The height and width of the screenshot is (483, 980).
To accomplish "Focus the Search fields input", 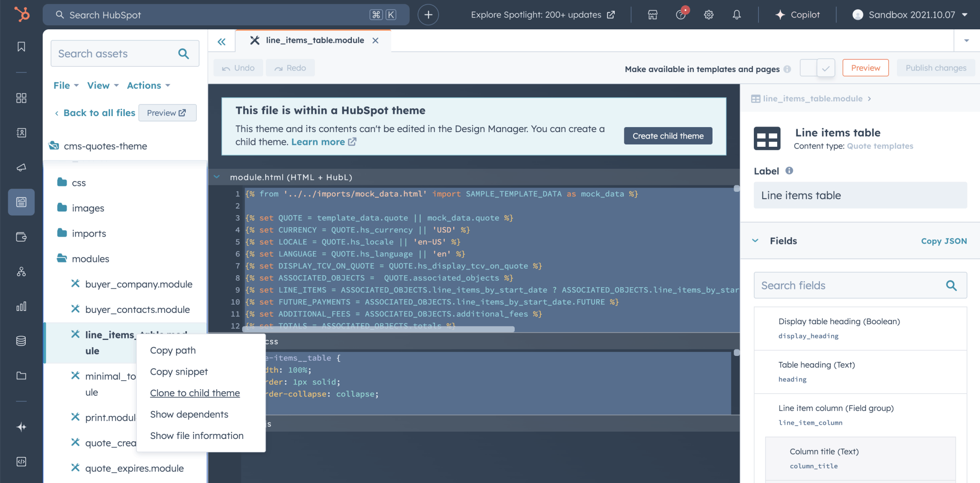I will tap(860, 285).
